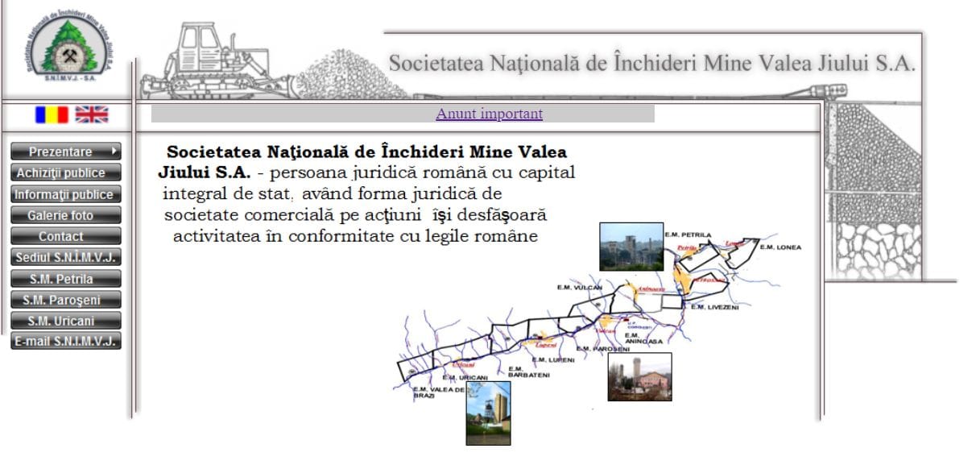Switch language with the Romanian flag
Viewport: 980px width, 465px height.
pos(52,114)
